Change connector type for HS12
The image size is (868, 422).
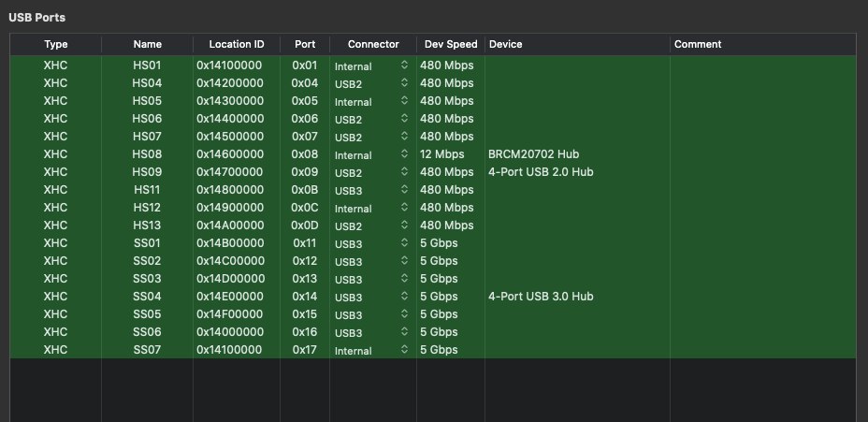pyautogui.click(x=371, y=209)
